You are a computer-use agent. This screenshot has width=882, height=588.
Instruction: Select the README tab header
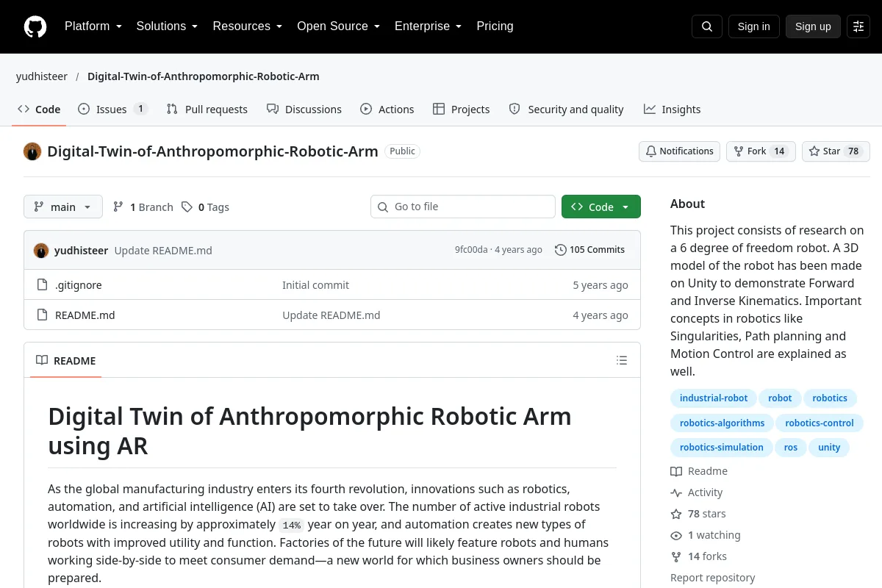coord(66,360)
